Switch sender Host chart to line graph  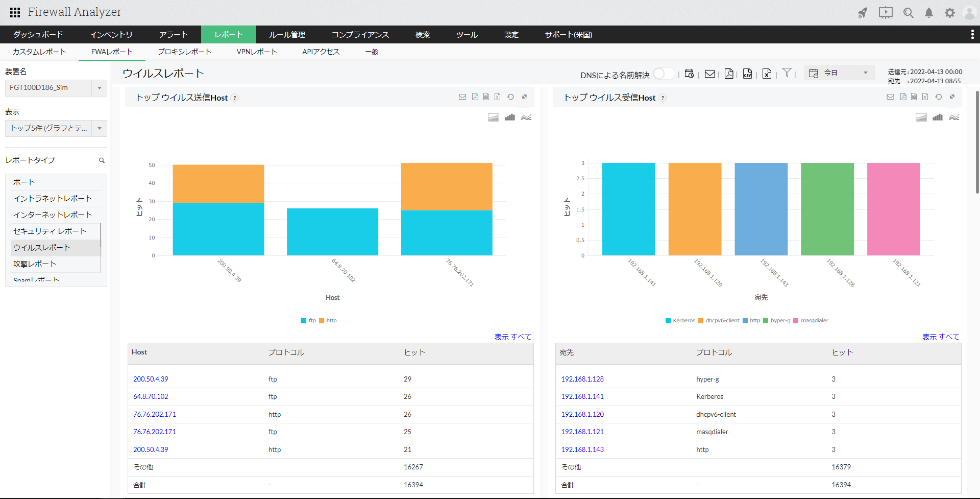pos(526,117)
